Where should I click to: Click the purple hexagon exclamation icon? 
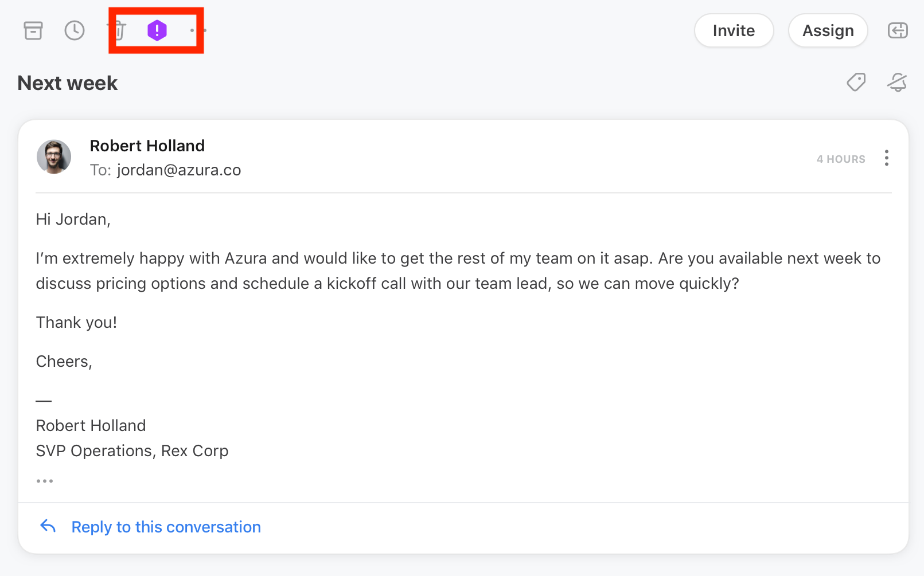[x=157, y=30]
